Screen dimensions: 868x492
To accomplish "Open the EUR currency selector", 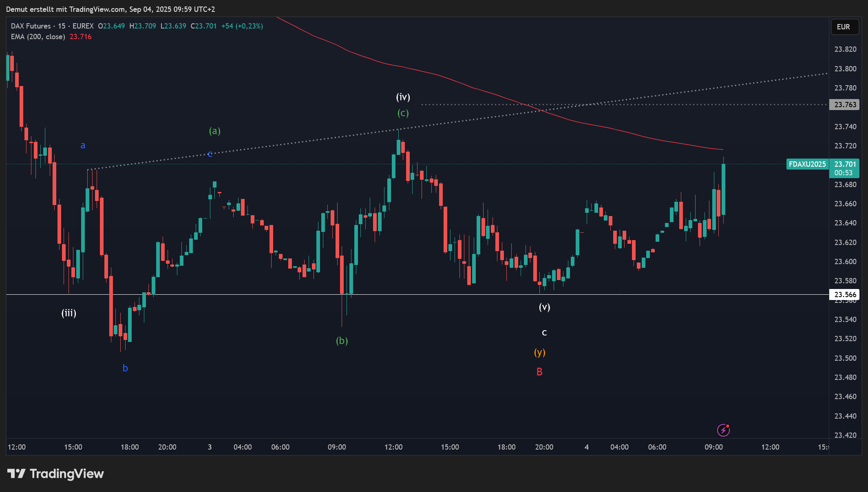I will coord(844,27).
